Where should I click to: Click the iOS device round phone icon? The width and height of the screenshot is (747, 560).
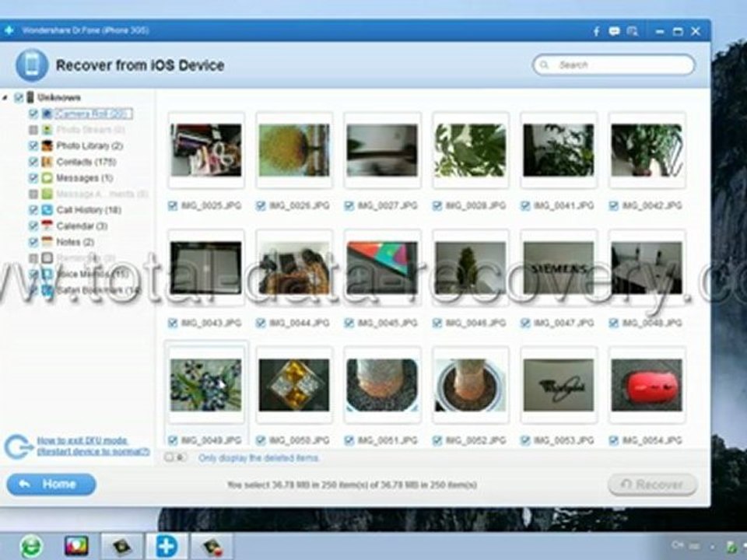[x=32, y=65]
